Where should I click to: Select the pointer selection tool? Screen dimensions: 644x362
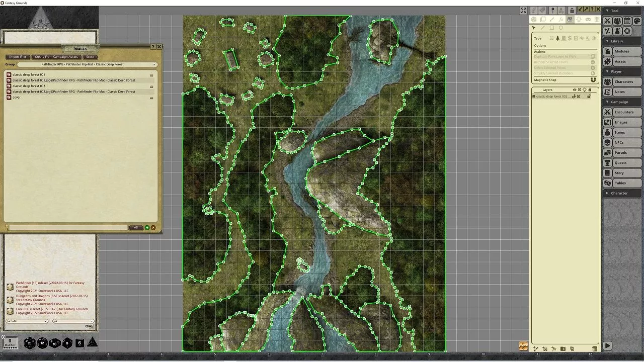(534, 28)
